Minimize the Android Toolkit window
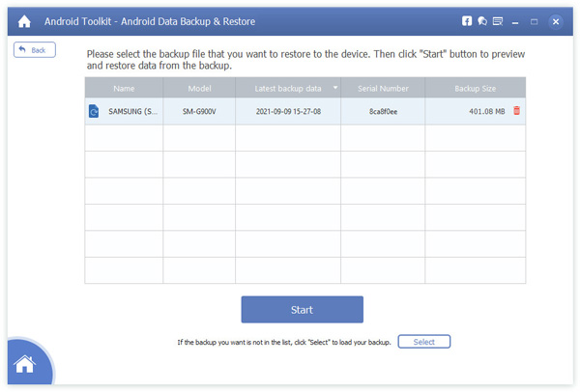This screenshot has height=392, width=580. click(515, 22)
